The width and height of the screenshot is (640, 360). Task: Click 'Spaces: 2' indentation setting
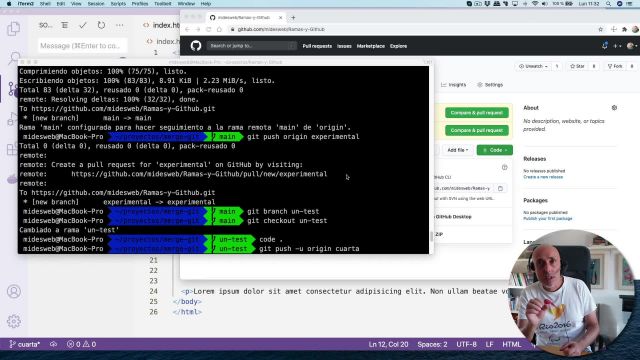point(432,344)
